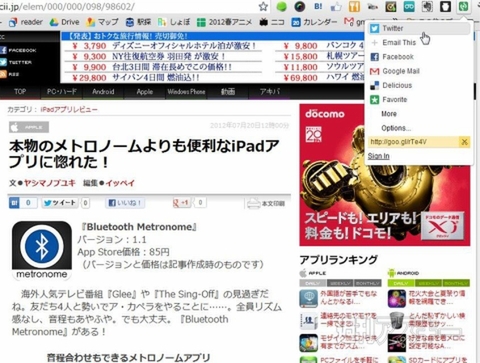Image resolution: width=480 pixels, height=363 pixels.
Task: Select Google Mail in the share popup
Action: pos(419,71)
